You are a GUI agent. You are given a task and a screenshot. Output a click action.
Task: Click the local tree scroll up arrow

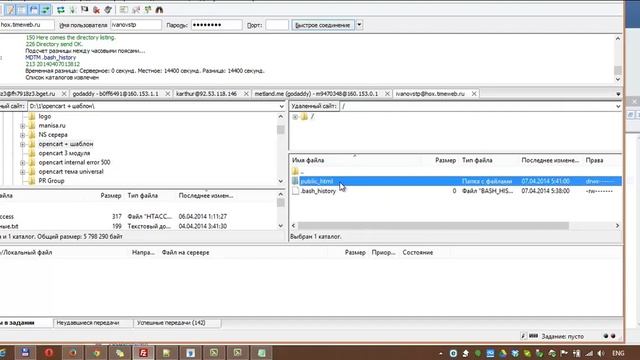281,117
